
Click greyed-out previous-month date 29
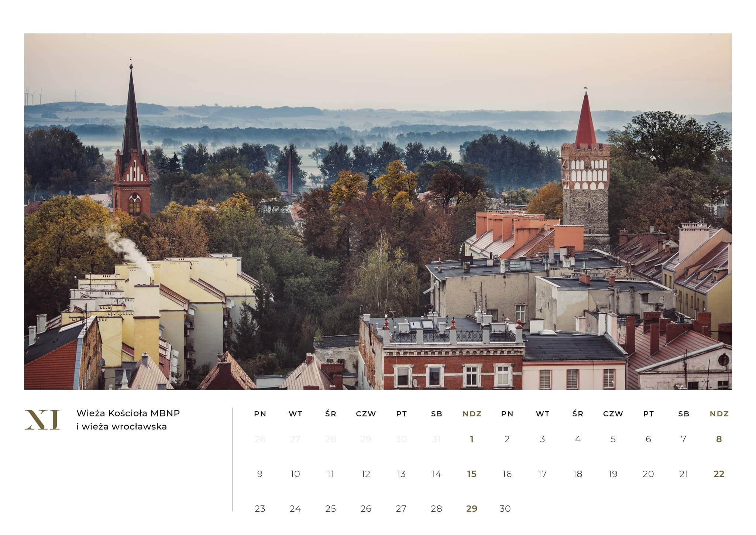pyautogui.click(x=366, y=439)
